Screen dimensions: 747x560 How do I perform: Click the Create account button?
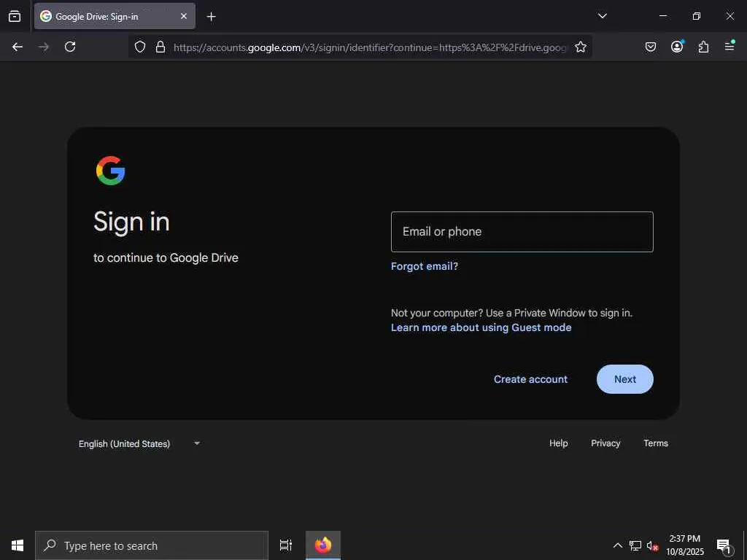[x=531, y=379]
